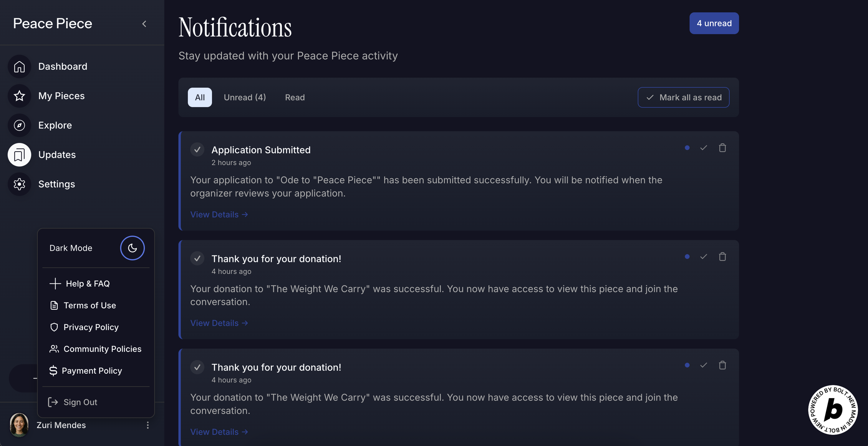The image size is (868, 446).
Task: Click the Explore compass icon
Action: pyautogui.click(x=19, y=125)
